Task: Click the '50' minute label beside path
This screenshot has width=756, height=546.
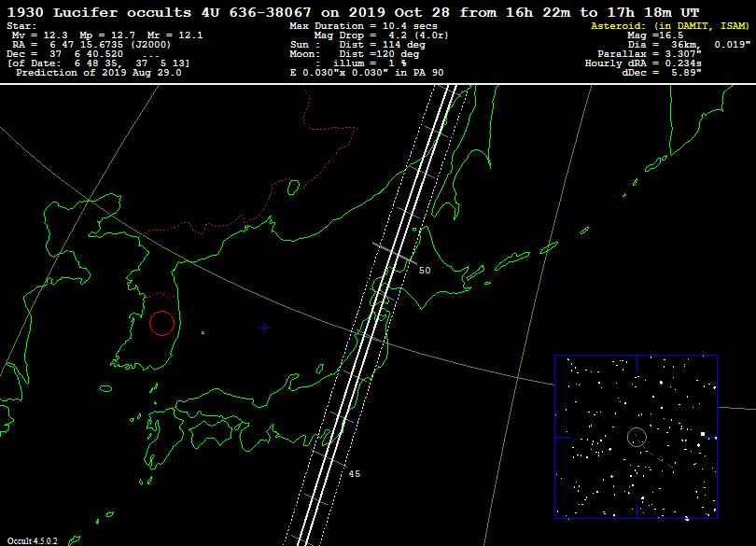Action: [425, 271]
